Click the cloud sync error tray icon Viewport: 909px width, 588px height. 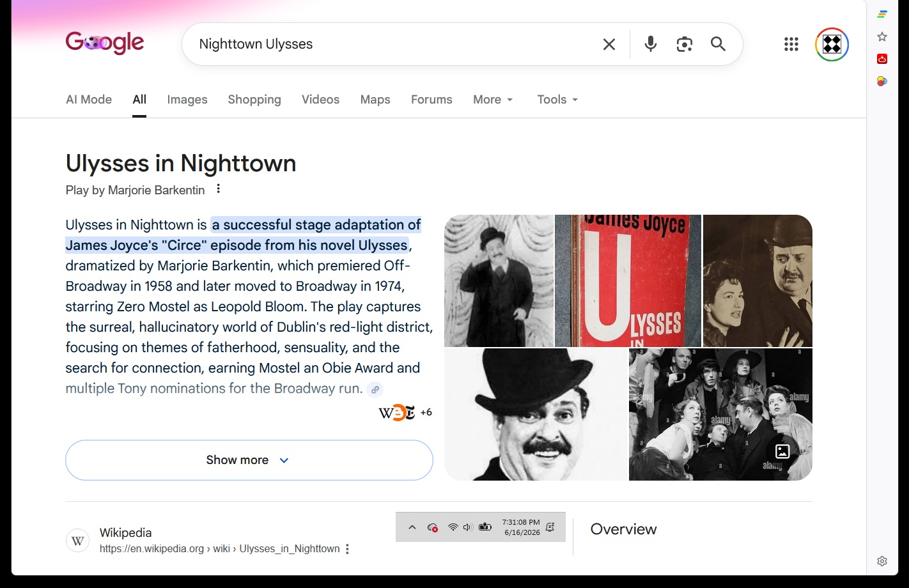(x=433, y=527)
